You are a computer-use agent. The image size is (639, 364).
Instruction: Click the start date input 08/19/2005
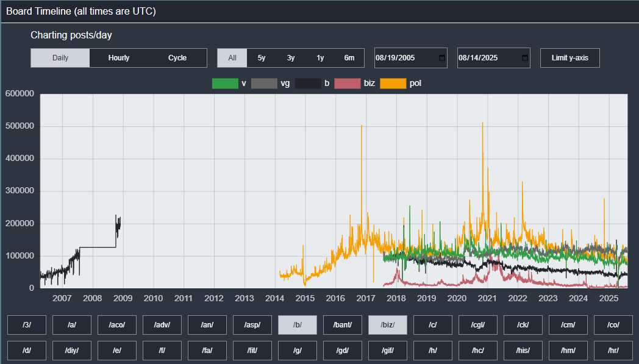pyautogui.click(x=402, y=58)
